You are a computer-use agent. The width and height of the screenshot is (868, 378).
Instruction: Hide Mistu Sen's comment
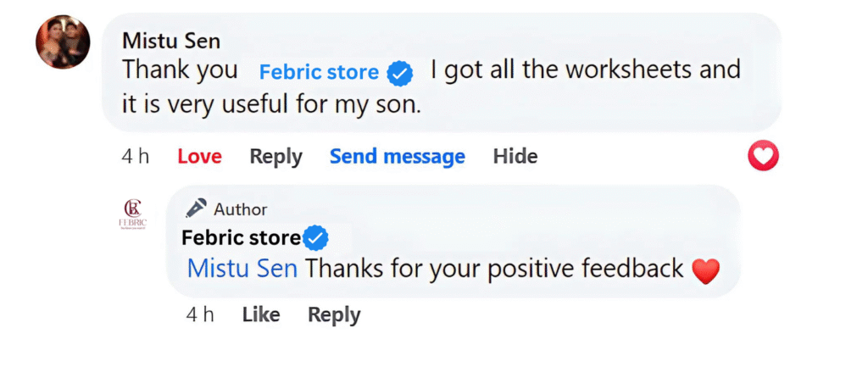click(x=515, y=157)
